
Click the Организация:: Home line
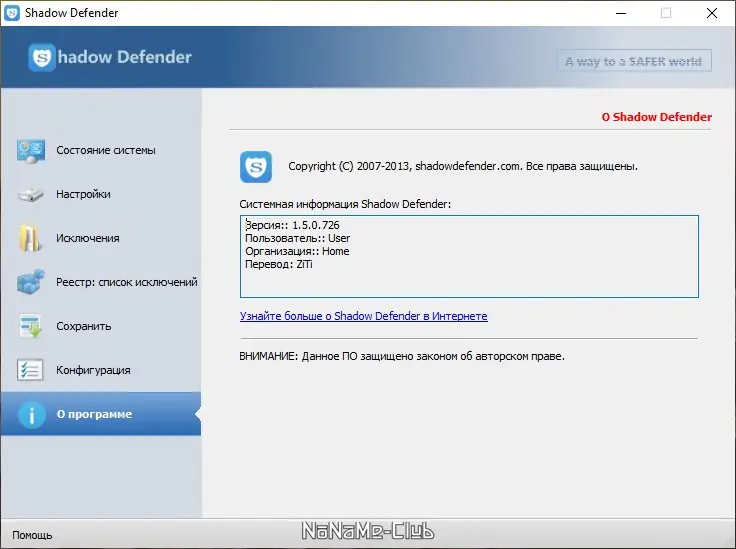click(297, 252)
